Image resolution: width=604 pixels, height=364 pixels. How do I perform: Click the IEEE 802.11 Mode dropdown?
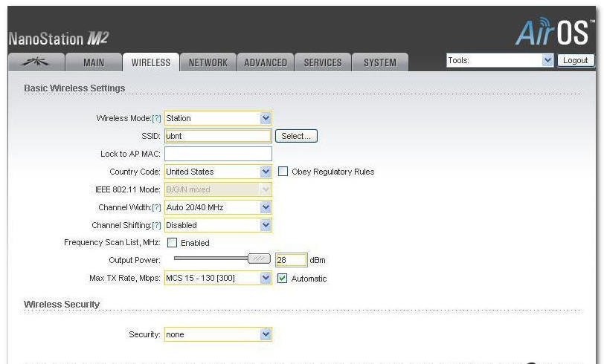coord(218,189)
